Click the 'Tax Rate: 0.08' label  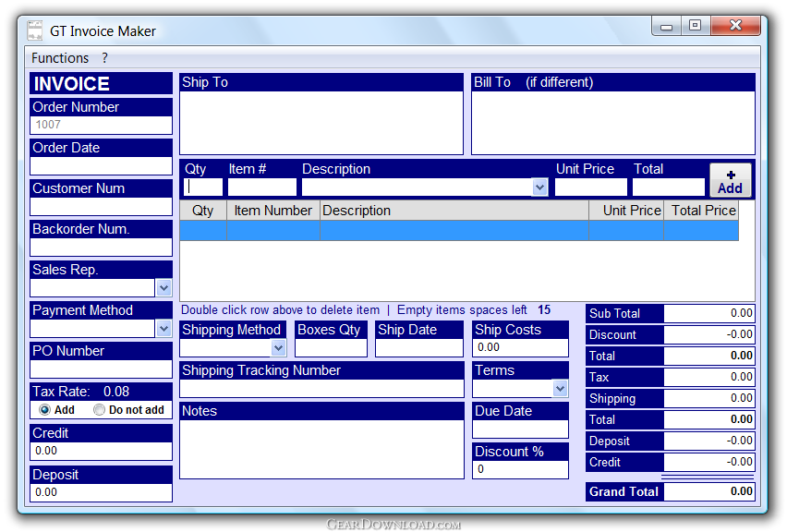(80, 392)
